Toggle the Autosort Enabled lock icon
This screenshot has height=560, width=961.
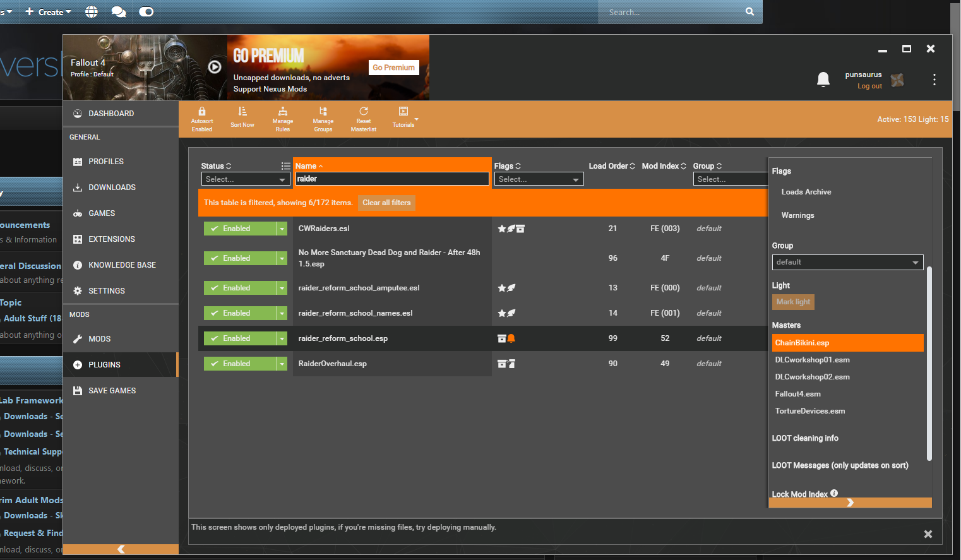pyautogui.click(x=202, y=112)
